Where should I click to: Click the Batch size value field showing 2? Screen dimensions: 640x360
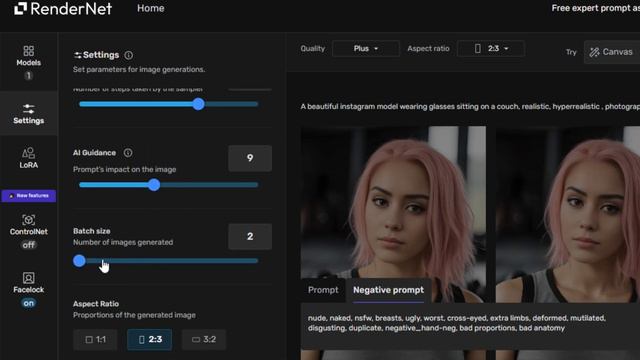tap(250, 236)
